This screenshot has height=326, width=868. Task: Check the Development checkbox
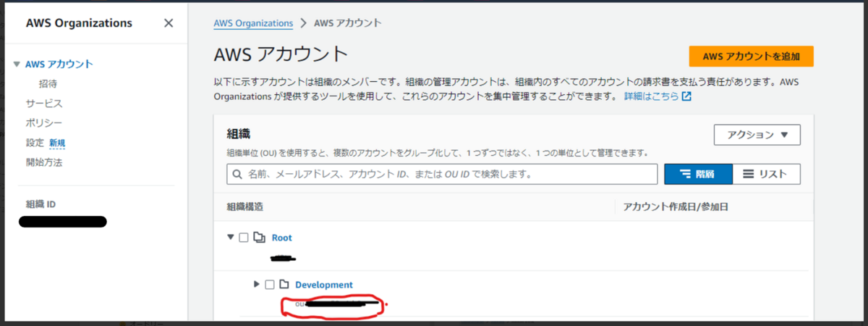point(270,285)
